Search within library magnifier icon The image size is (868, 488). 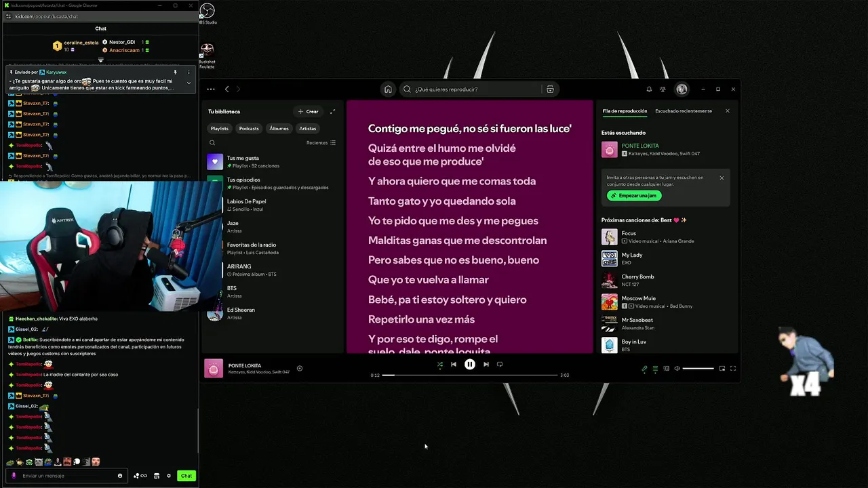[212, 143]
